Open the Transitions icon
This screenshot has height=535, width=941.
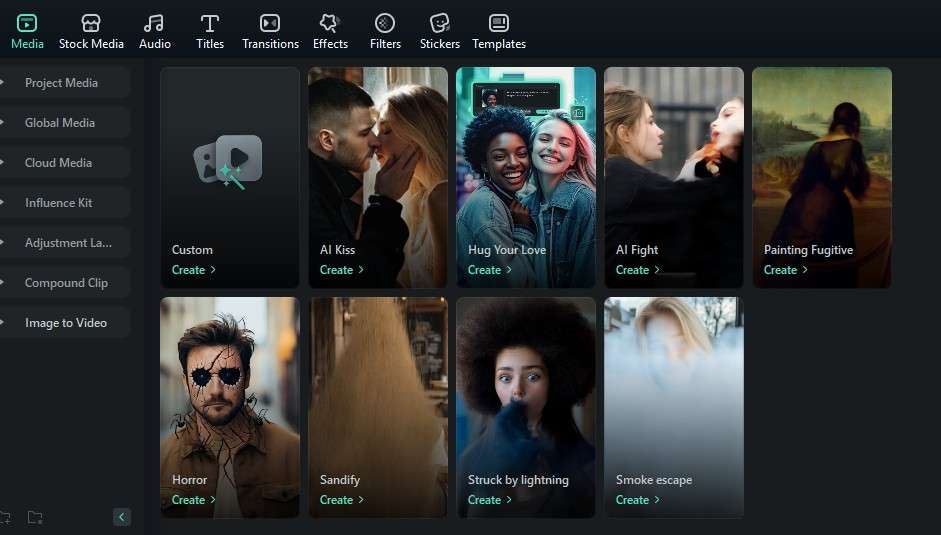[270, 23]
